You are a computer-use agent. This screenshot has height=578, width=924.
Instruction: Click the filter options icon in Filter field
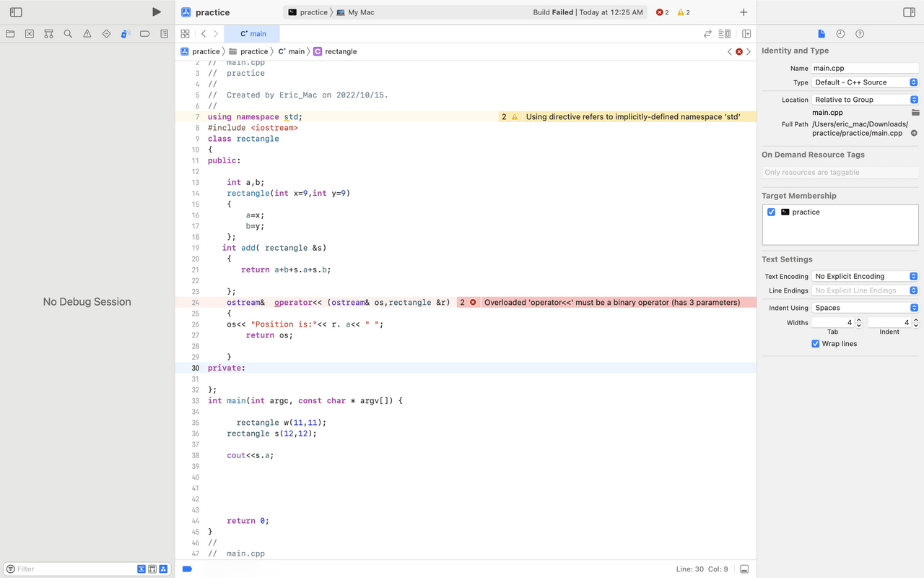click(10, 569)
